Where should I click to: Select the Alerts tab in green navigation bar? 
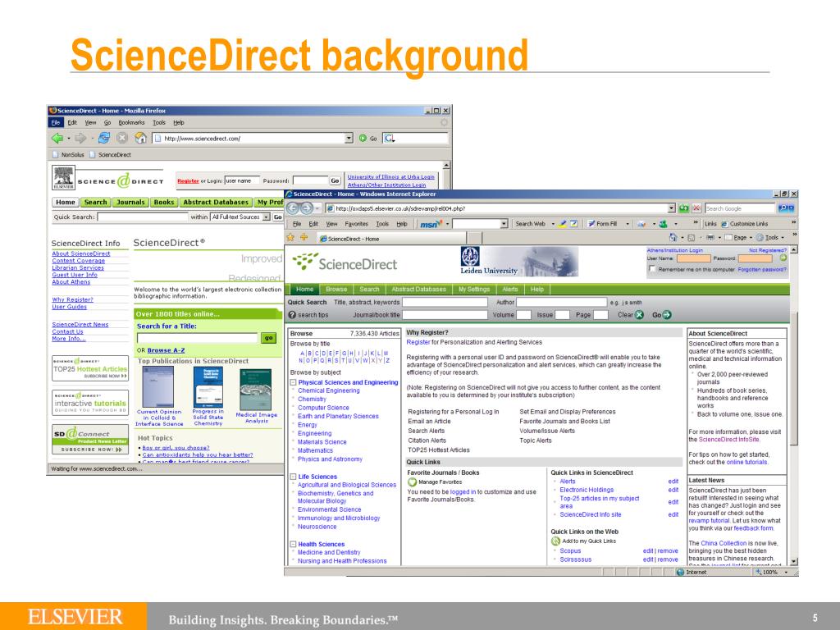coord(510,290)
